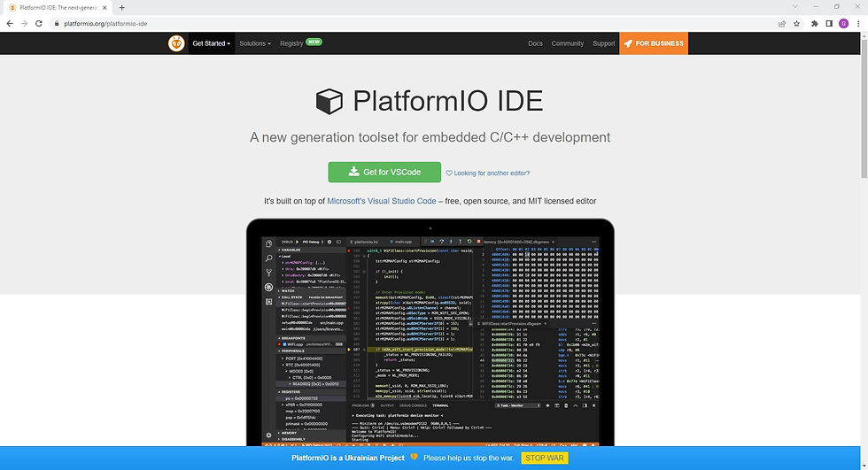Share this page via the share icon
The image size is (868, 470).
[781, 23]
